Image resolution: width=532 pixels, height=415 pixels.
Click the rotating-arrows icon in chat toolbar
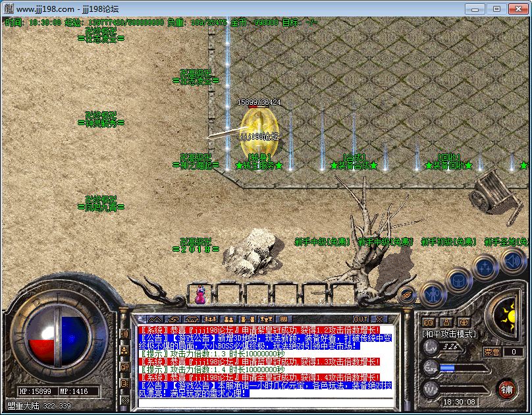click(173, 319)
